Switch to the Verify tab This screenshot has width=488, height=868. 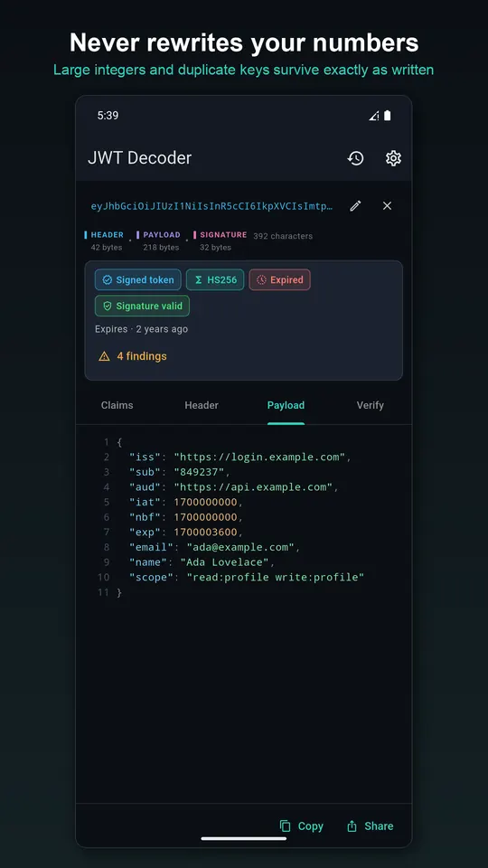(371, 405)
